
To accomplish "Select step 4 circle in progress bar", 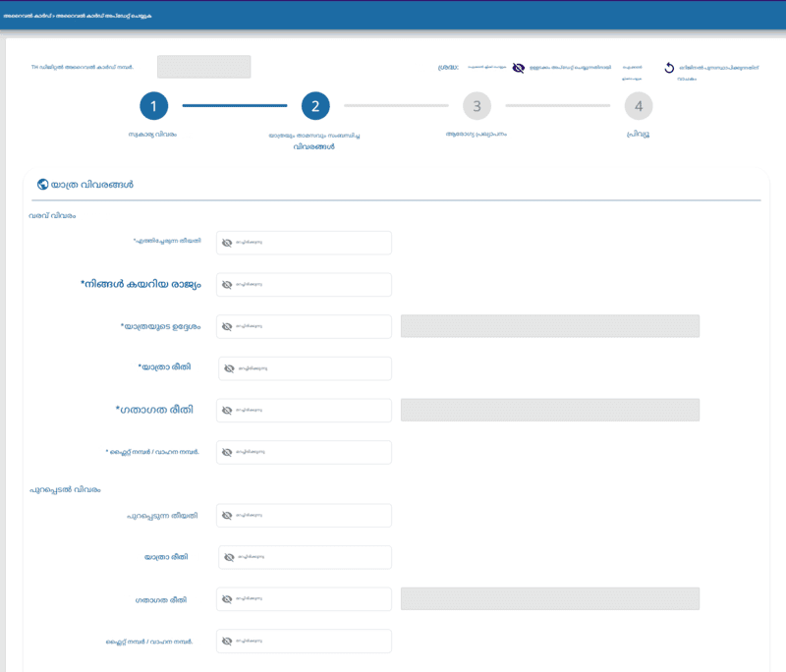I will pyautogui.click(x=639, y=106).
